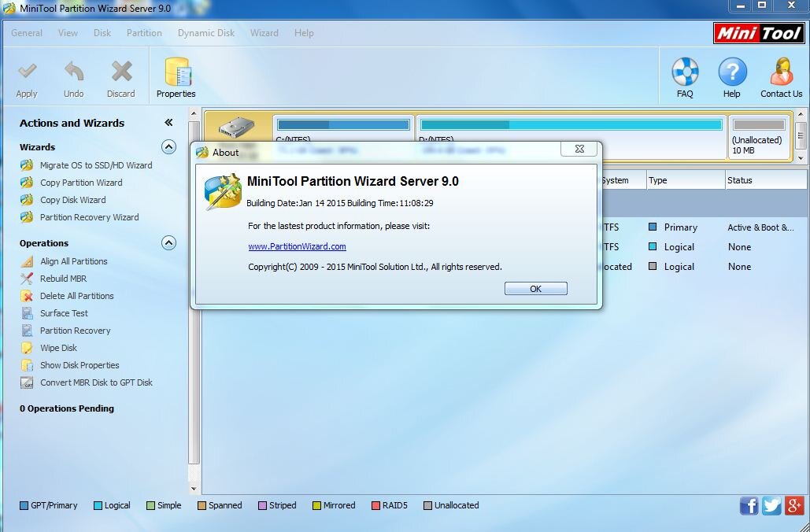Image resolution: width=810 pixels, height=532 pixels.
Task: Open the Facebook social icon
Action: (749, 506)
